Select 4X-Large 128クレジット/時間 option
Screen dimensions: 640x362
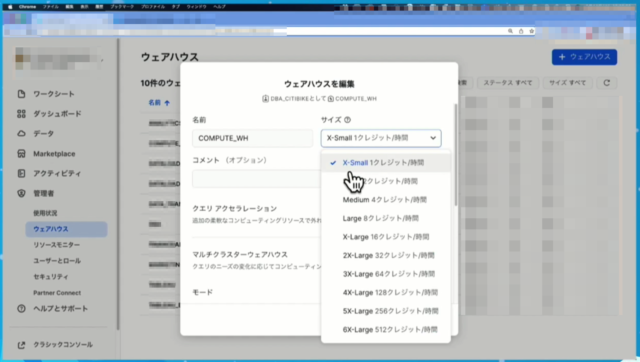pyautogui.click(x=386, y=293)
